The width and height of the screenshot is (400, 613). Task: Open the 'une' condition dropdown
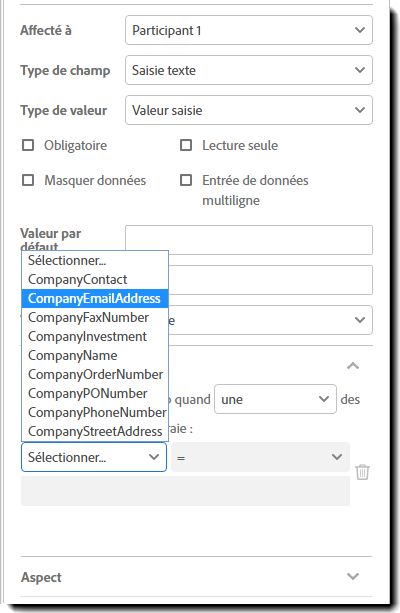275,399
